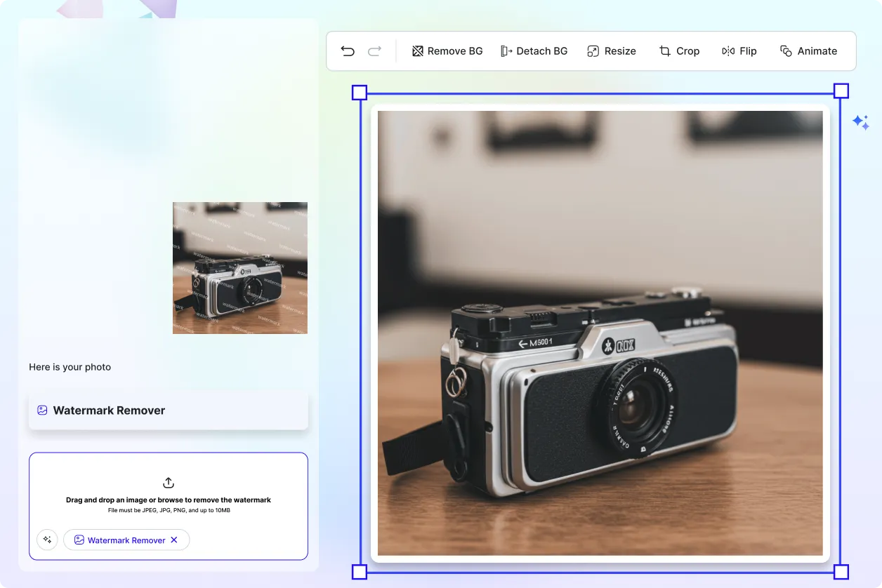Click the bottom-right selection handle

840,572
